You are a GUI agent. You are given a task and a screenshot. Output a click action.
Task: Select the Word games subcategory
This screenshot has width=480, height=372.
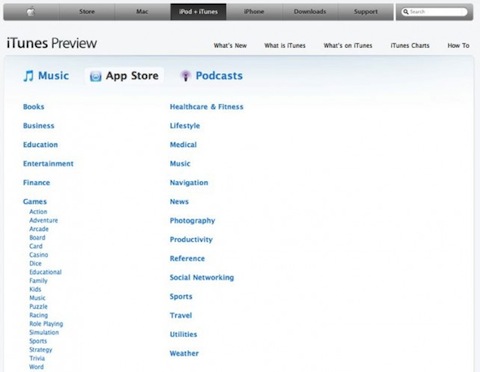[36, 367]
